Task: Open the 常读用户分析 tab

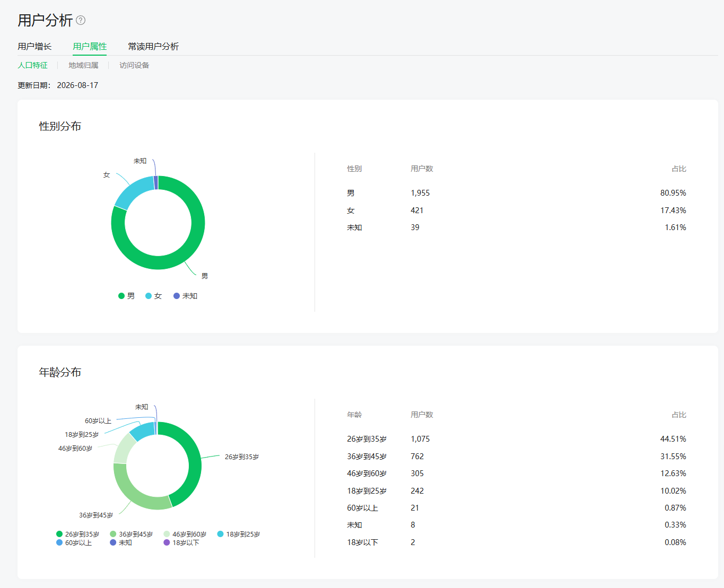Action: (x=153, y=47)
